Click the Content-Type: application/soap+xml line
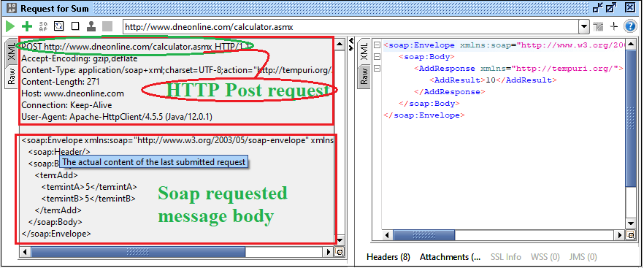Viewport: 644px width, 268px height. click(x=177, y=70)
